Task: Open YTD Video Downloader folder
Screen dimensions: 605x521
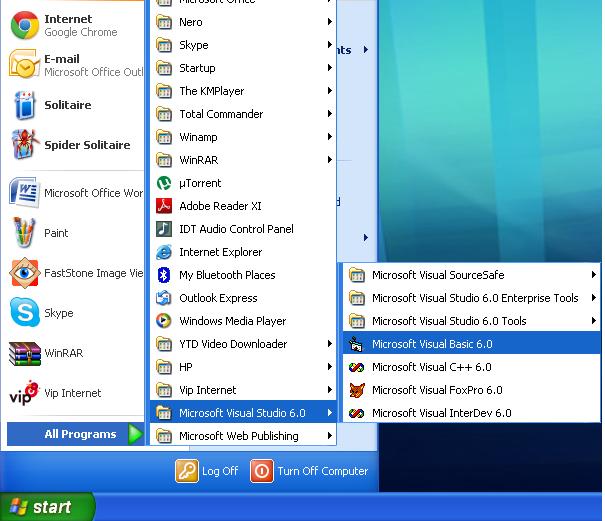Action: click(243, 344)
